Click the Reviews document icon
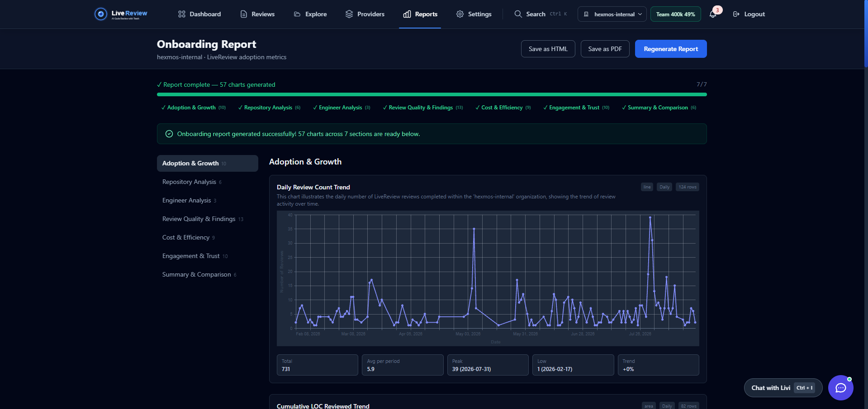868x409 pixels. (x=244, y=14)
